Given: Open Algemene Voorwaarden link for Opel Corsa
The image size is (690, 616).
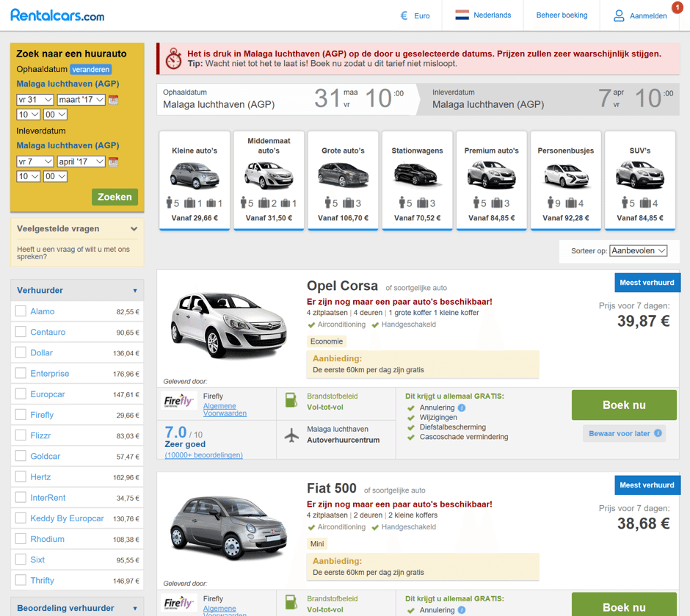Looking at the screenshot, I should 219,410.
